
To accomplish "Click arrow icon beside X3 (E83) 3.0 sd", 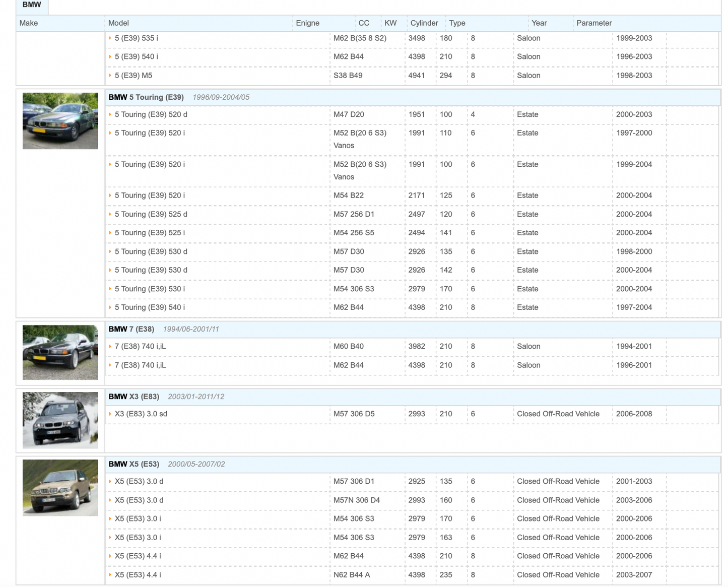I will [110, 414].
